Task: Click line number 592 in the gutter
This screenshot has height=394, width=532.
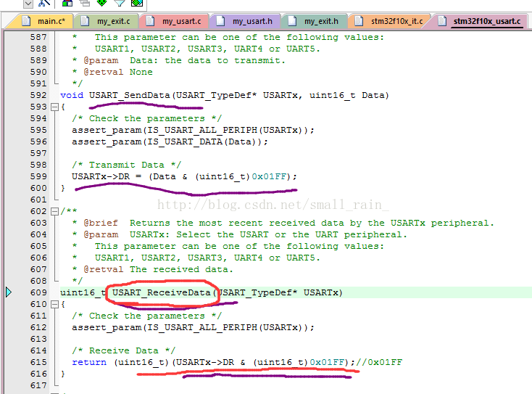Action: pyautogui.click(x=38, y=95)
